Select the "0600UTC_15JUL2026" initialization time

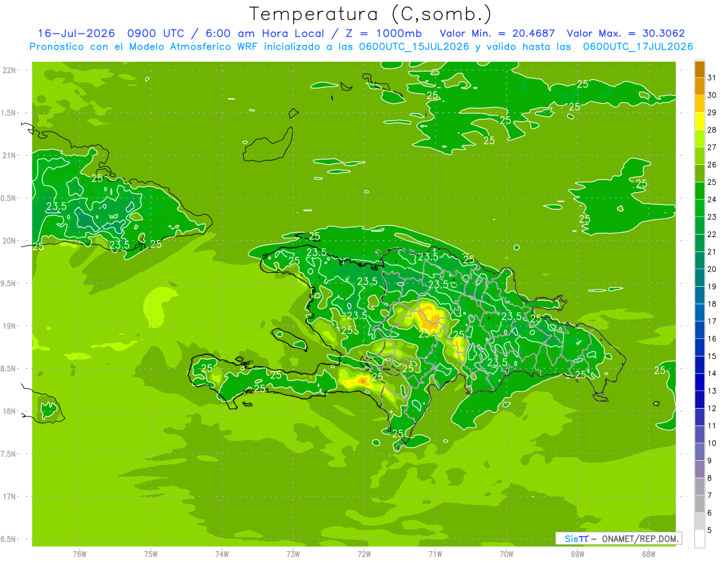click(x=413, y=47)
